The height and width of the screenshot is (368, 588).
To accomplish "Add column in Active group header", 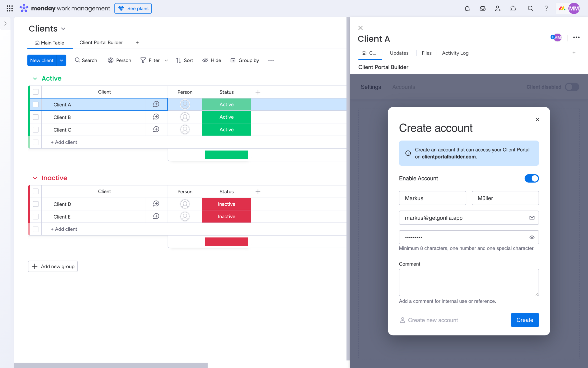I will coord(258,92).
